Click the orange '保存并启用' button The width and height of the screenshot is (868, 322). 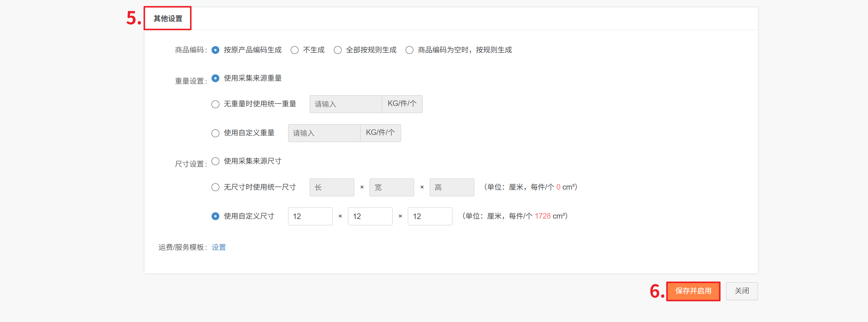pyautogui.click(x=693, y=291)
